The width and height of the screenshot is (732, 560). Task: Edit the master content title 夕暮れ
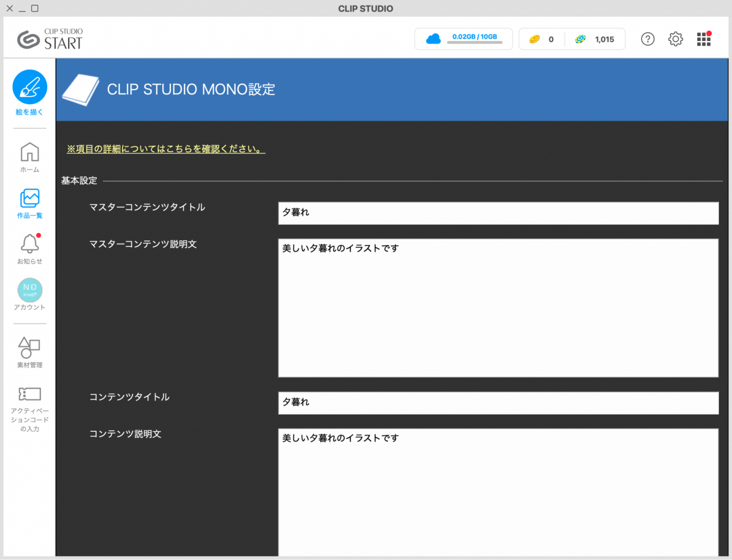(498, 213)
